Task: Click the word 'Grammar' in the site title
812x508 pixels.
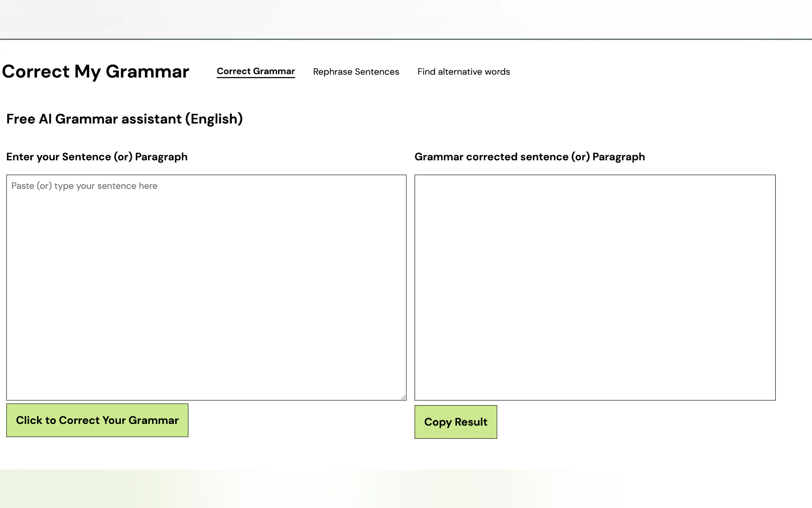Action: 147,72
